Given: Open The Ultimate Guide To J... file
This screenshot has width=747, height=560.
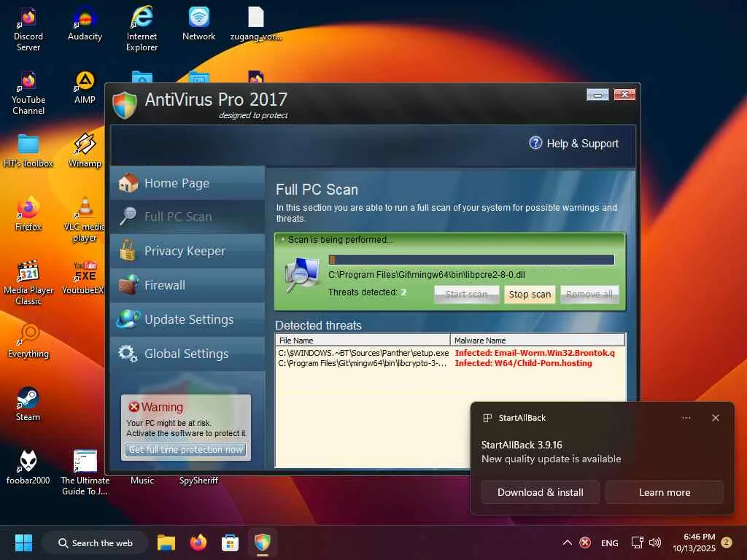Looking at the screenshot, I should 85,472.
